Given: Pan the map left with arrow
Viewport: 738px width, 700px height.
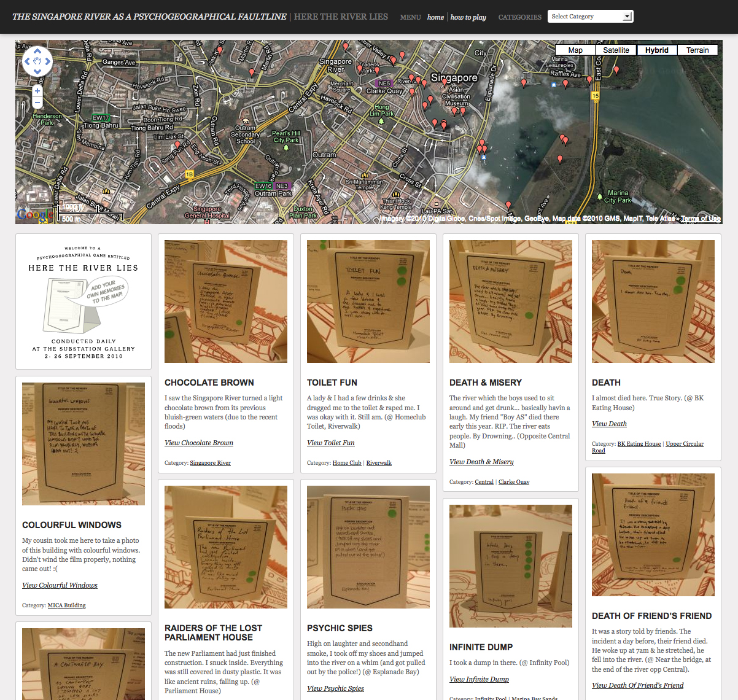Looking at the screenshot, I should point(27,61).
